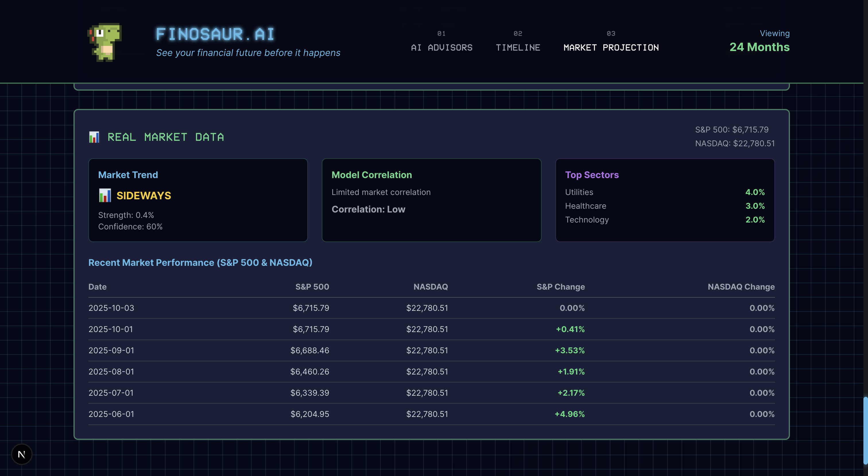
Task: Click the bar chart icon beside Real Market Data
Action: click(x=94, y=137)
